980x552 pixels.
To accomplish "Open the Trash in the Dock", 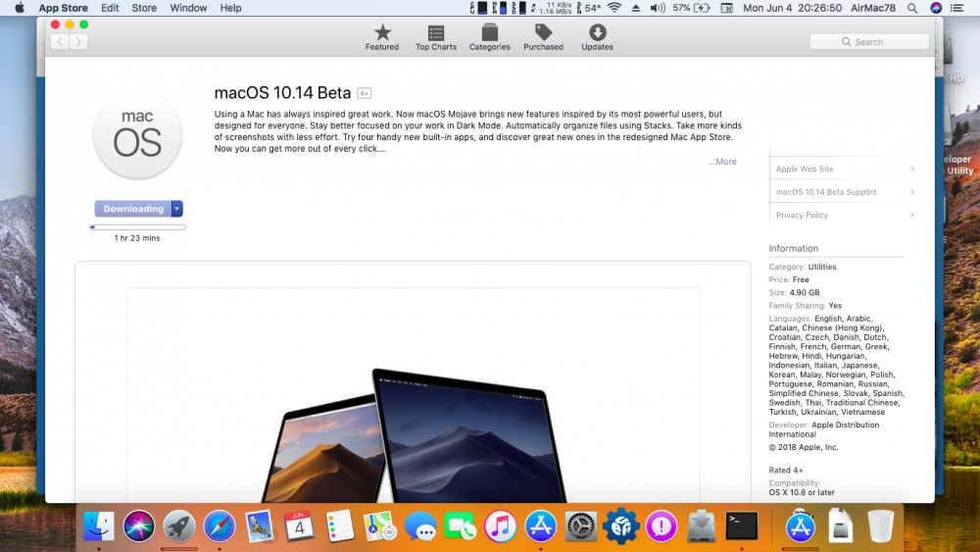I will coord(881,526).
